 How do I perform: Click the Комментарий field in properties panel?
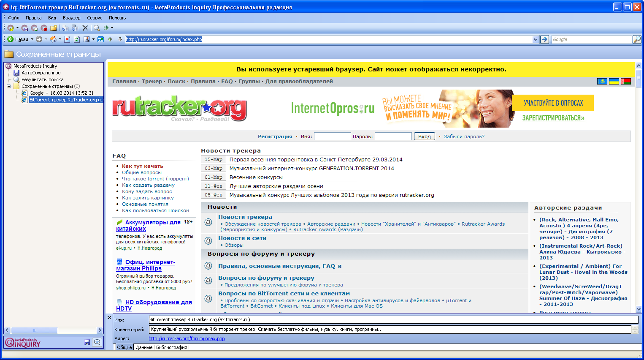pos(390,329)
